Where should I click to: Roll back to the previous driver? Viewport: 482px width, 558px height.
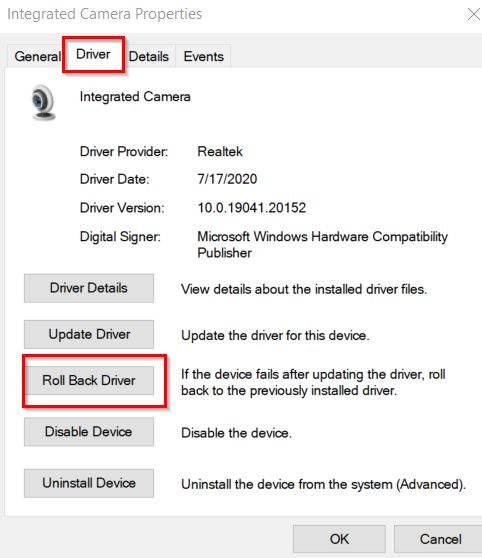point(89,380)
